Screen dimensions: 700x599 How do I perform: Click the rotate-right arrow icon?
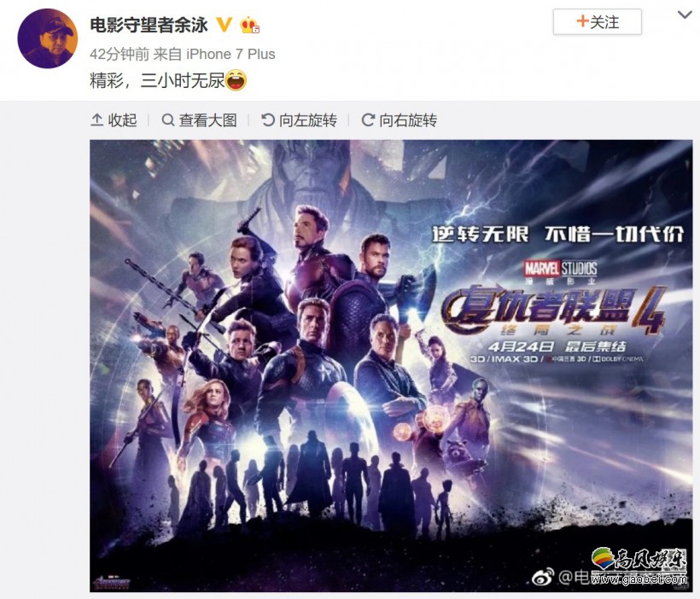(368, 120)
